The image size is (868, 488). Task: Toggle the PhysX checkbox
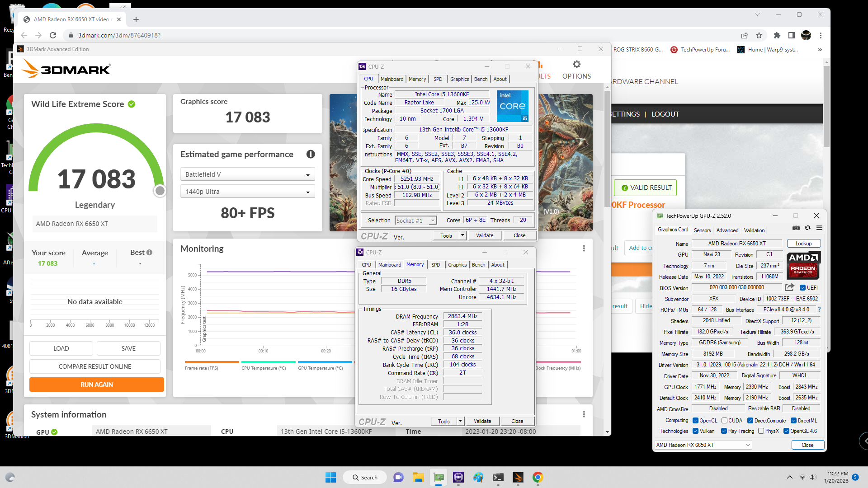(x=761, y=431)
